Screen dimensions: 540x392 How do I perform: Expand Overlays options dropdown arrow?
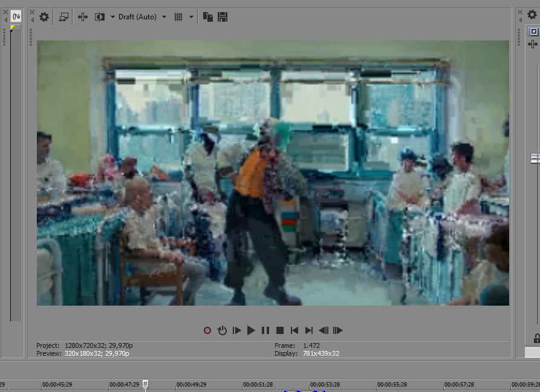pyautogui.click(x=192, y=17)
